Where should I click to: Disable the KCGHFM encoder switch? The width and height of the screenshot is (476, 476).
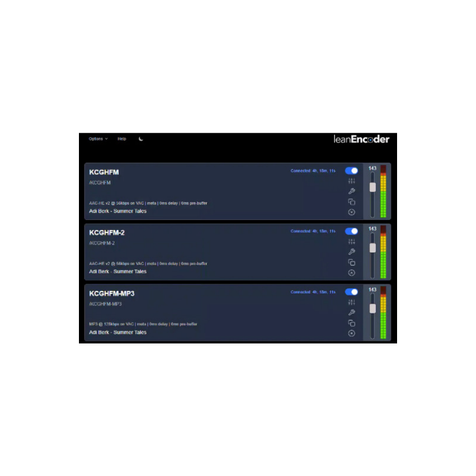351,171
